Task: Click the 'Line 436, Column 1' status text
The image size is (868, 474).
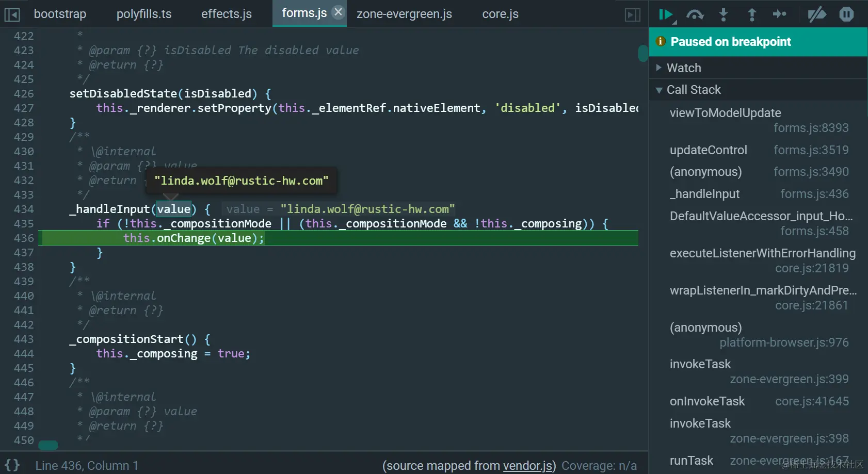Action: coord(87,466)
